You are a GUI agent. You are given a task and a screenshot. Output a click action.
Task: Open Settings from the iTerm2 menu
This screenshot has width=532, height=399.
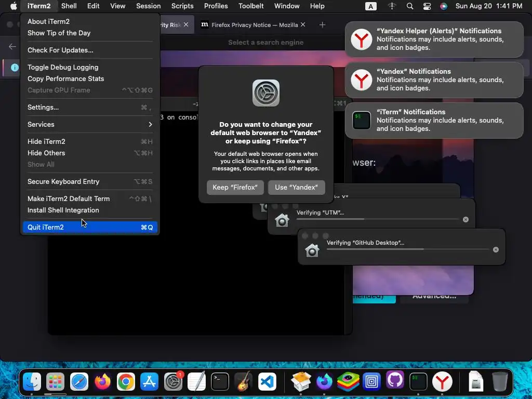[x=90, y=107]
